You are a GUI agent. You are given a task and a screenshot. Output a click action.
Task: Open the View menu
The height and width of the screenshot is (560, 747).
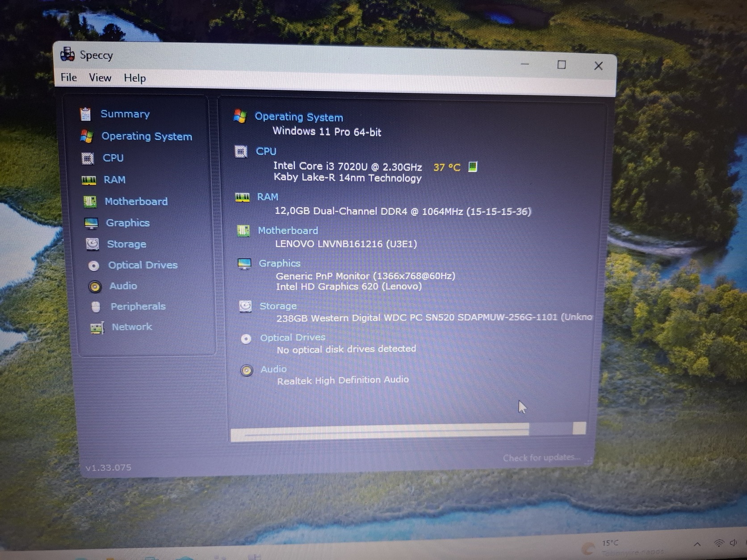pos(100,78)
